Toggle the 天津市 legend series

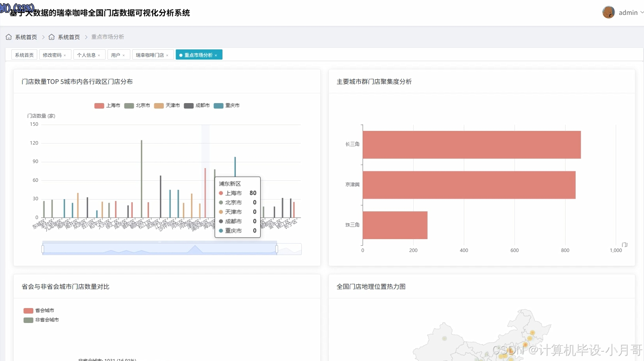click(x=167, y=105)
